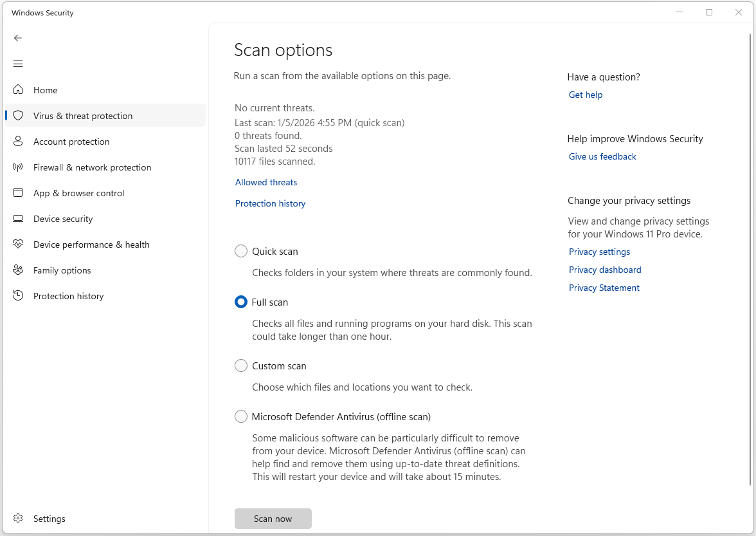756x536 pixels.
Task: Select Protection history in the sidebar
Action: pos(68,296)
